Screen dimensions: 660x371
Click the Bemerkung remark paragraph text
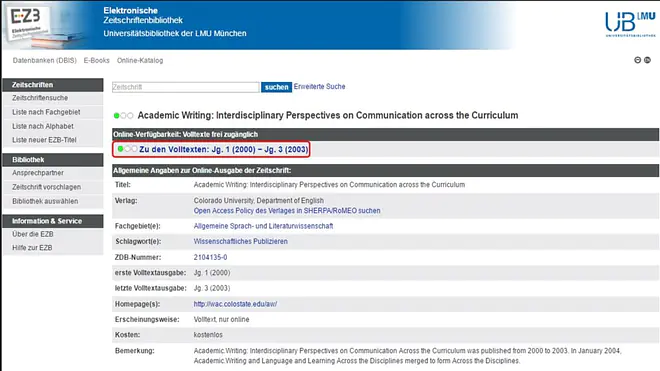point(407,356)
